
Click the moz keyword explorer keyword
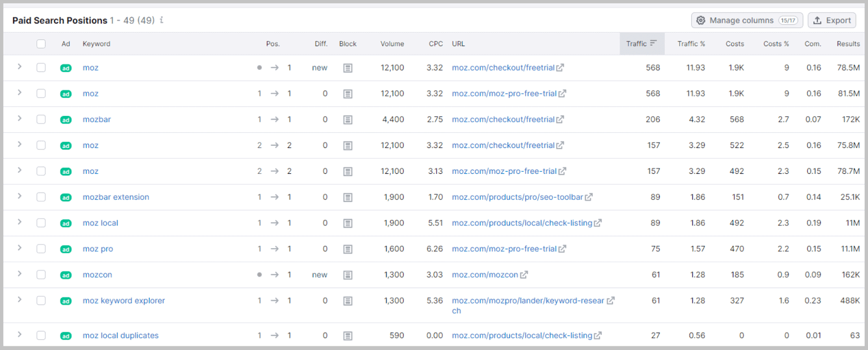124,301
